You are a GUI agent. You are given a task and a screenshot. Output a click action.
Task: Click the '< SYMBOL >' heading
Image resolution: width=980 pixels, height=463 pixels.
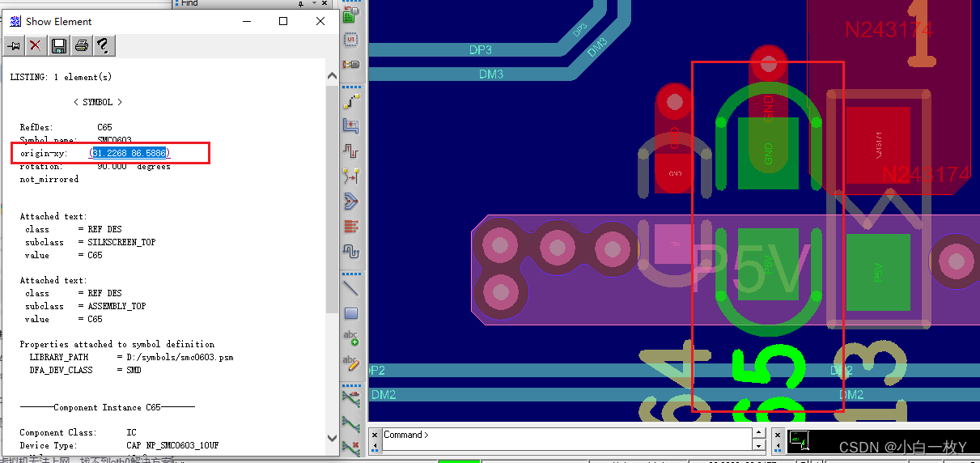click(97, 102)
